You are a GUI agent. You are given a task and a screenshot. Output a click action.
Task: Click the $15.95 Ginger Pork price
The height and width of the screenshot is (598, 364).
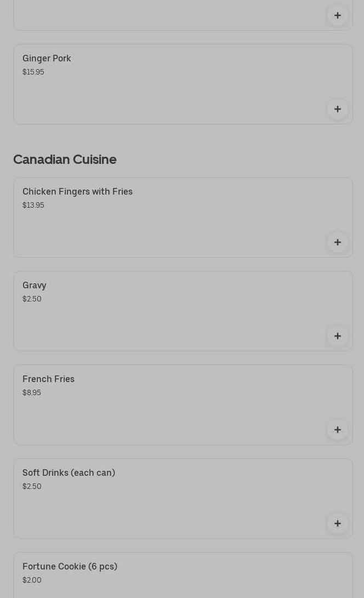pyautogui.click(x=33, y=72)
